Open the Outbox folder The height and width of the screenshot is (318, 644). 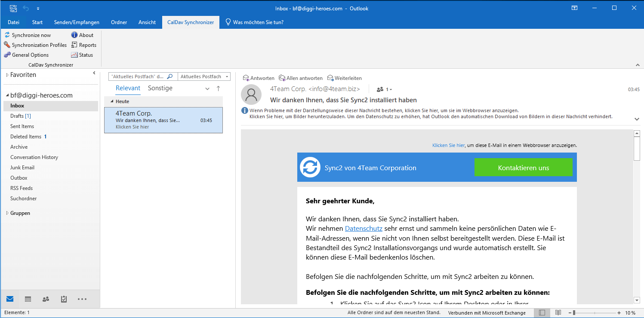[x=19, y=178]
